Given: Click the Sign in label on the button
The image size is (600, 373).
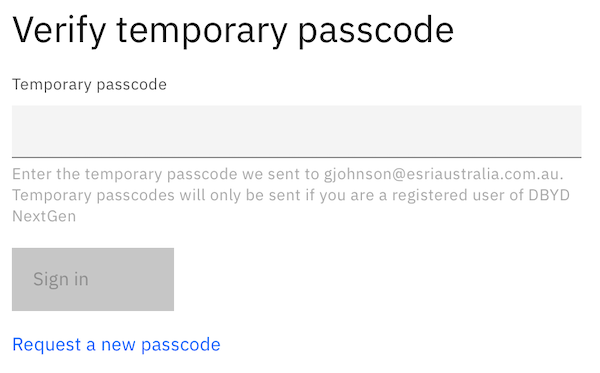Looking at the screenshot, I should 61,279.
